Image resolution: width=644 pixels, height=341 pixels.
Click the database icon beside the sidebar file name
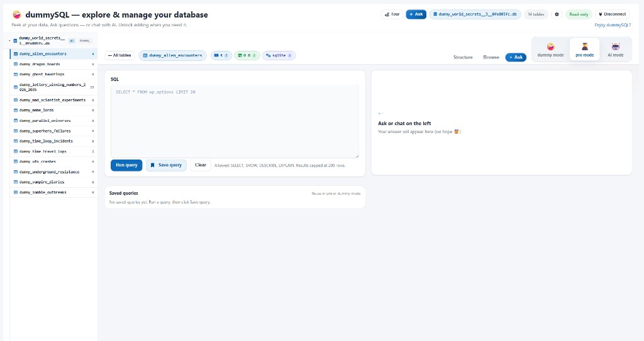15,41
